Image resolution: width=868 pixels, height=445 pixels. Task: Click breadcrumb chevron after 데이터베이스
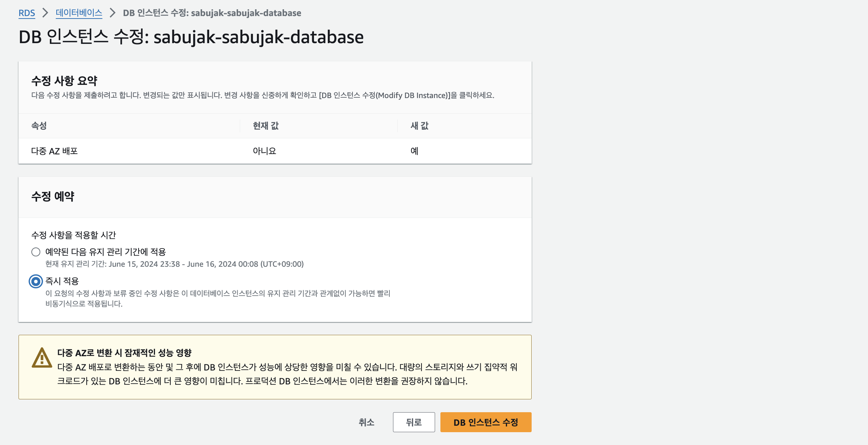(x=113, y=13)
